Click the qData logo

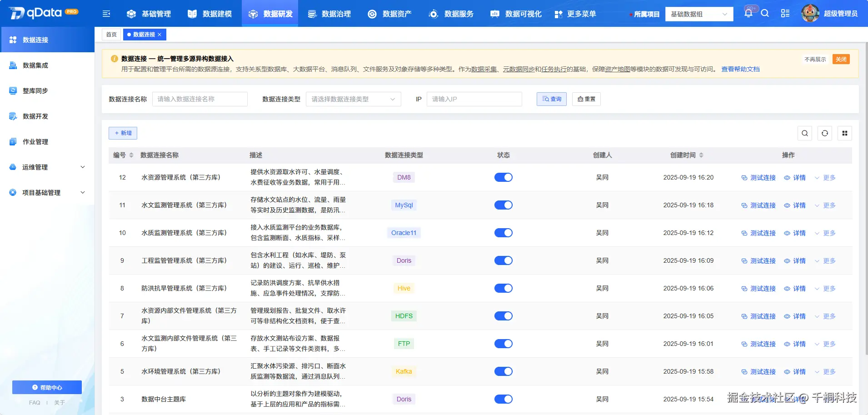click(44, 13)
